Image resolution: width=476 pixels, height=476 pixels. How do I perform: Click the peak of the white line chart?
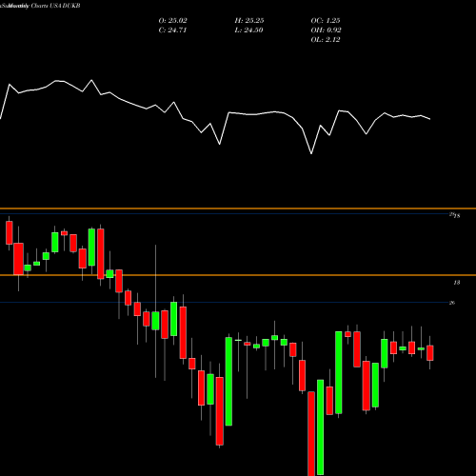tap(91, 80)
